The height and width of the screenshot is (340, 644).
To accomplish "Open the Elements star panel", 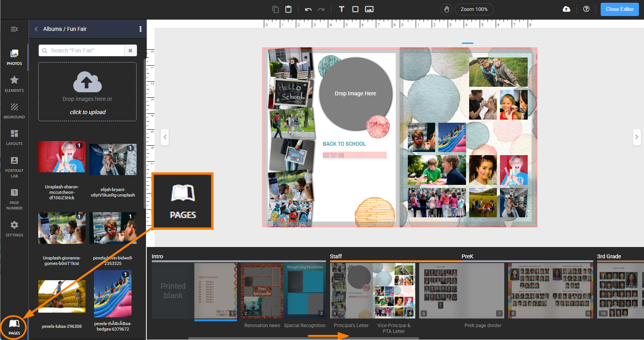I will click(14, 84).
